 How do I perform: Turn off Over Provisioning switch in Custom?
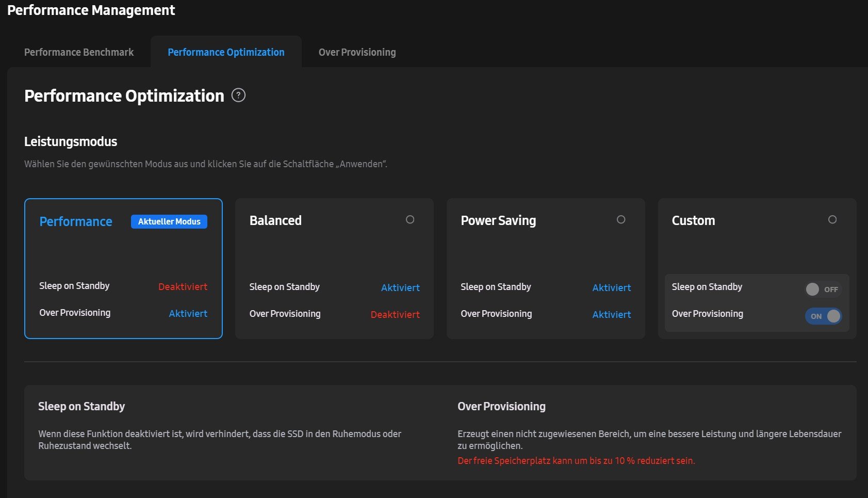[823, 316]
